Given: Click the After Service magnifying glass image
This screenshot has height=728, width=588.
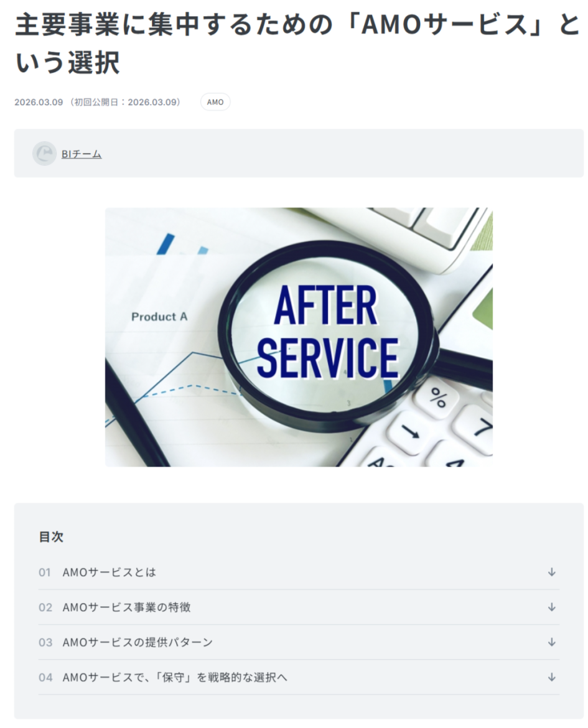Looking at the screenshot, I should coord(299,337).
